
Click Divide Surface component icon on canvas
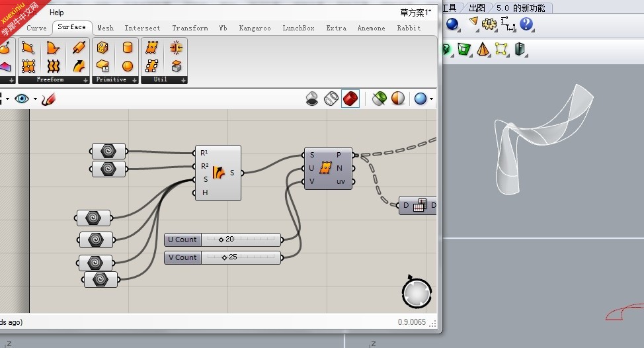coord(326,168)
